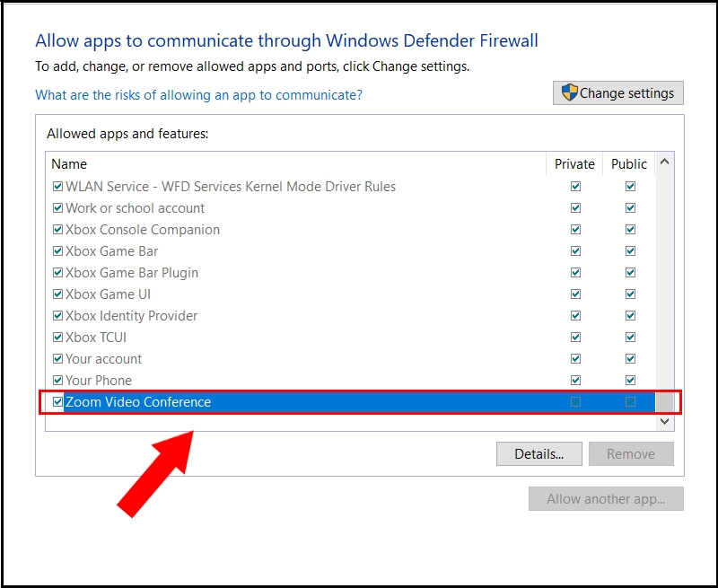Sort list by the Name column header
This screenshot has width=718, height=588.
(x=69, y=164)
